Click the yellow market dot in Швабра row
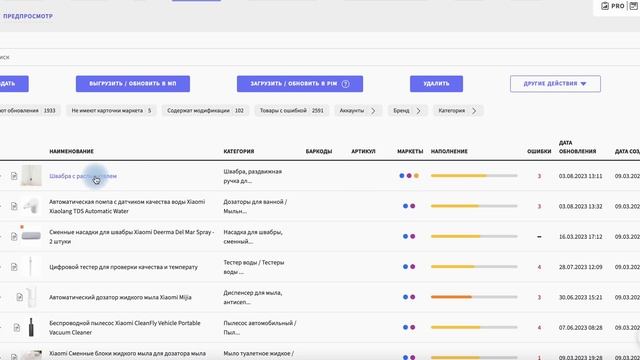This screenshot has height=360, width=640. tap(416, 176)
